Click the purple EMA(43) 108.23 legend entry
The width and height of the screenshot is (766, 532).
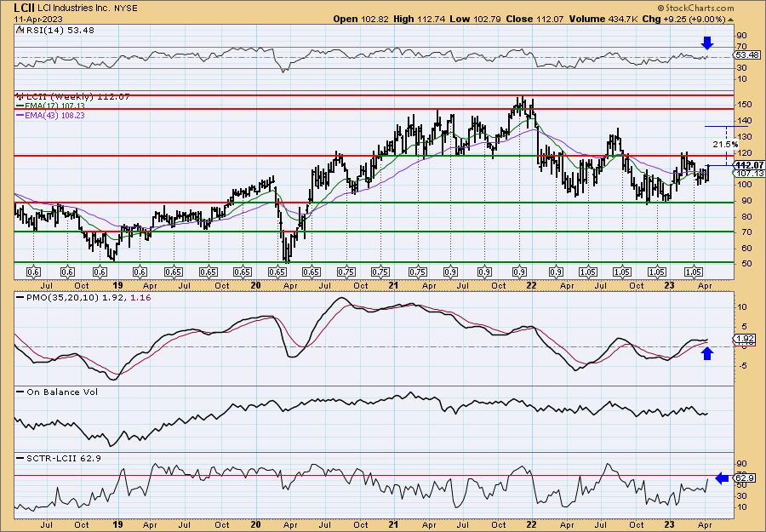tap(51, 115)
